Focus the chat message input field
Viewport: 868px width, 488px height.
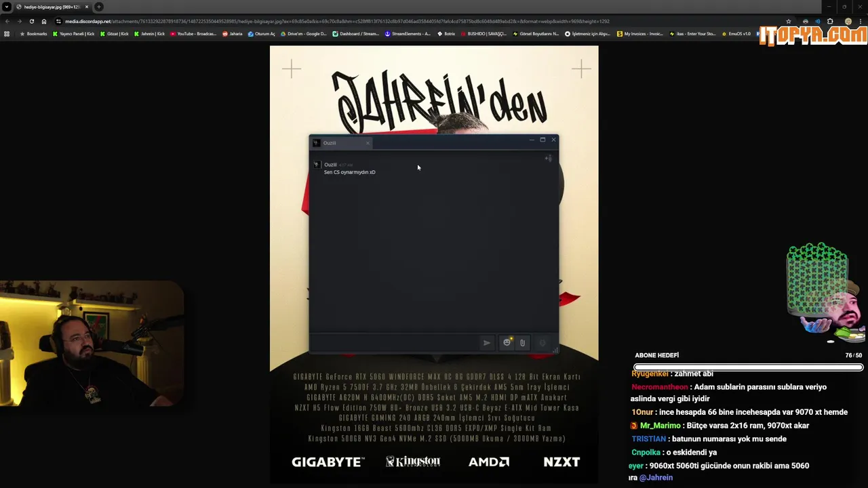[393, 343]
